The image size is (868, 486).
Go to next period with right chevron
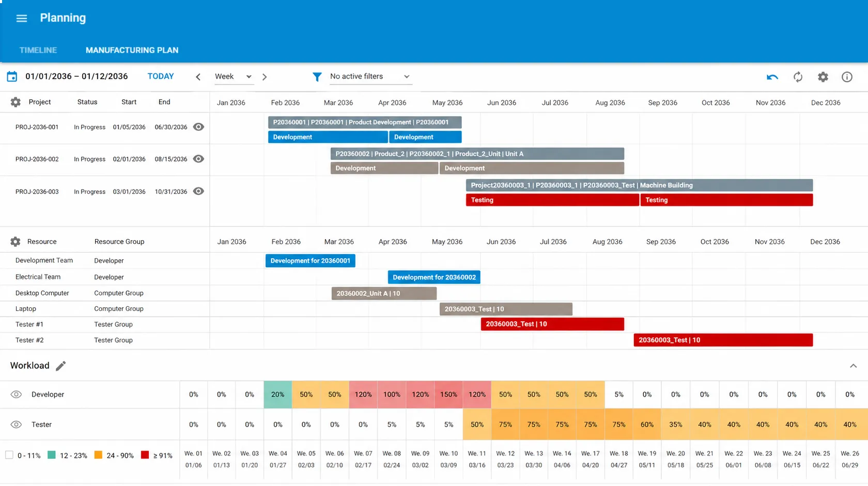[265, 77]
